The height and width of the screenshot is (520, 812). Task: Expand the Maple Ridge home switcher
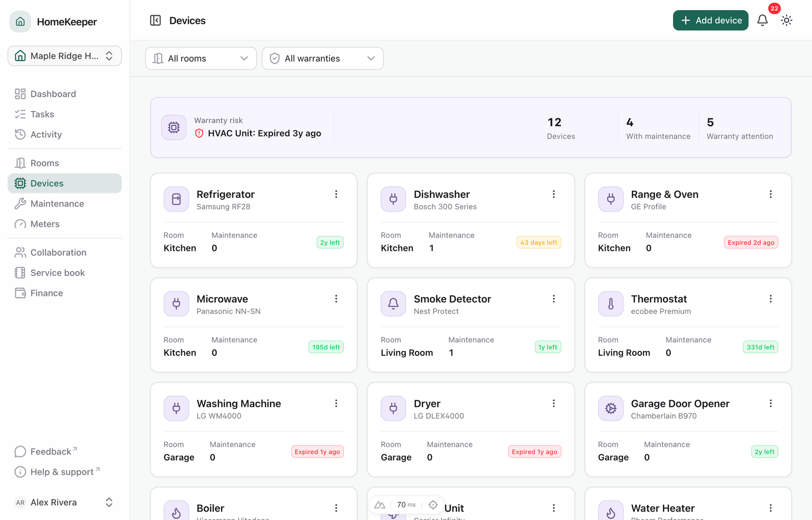point(64,56)
